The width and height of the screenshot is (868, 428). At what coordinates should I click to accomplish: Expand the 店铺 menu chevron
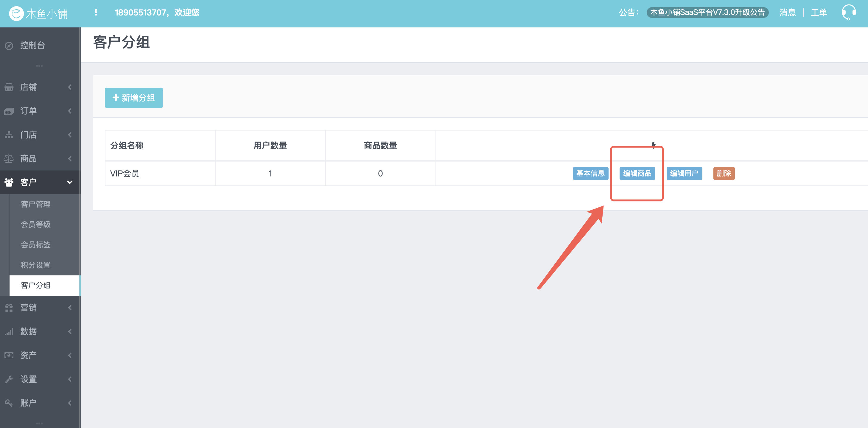pyautogui.click(x=70, y=87)
